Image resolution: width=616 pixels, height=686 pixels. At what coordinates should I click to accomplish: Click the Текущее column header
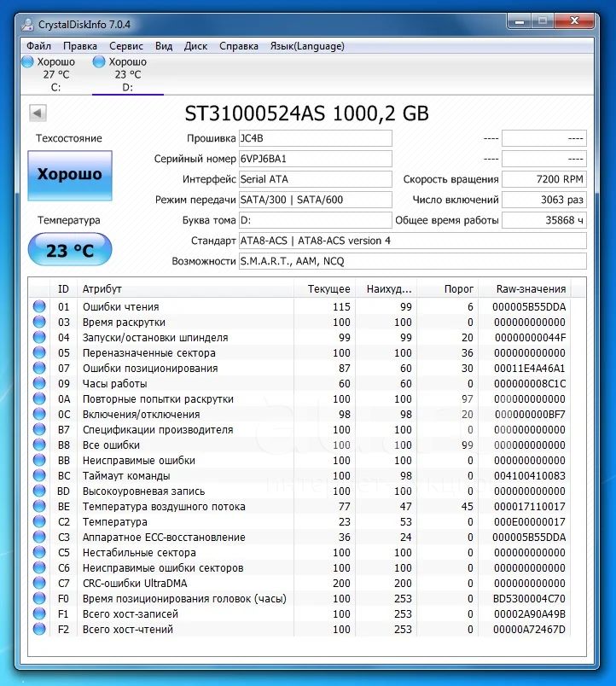coord(324,288)
